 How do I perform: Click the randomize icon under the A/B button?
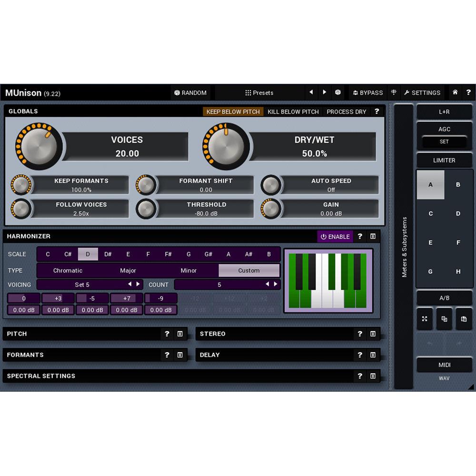[425, 318]
